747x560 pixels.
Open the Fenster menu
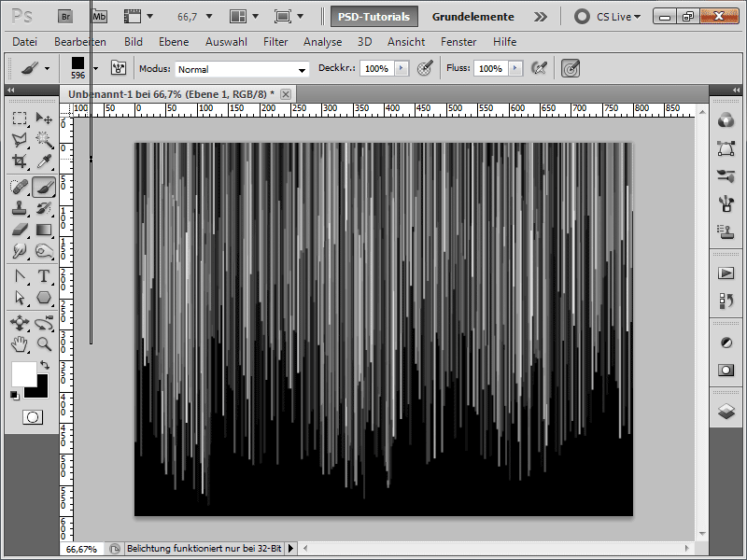(458, 42)
